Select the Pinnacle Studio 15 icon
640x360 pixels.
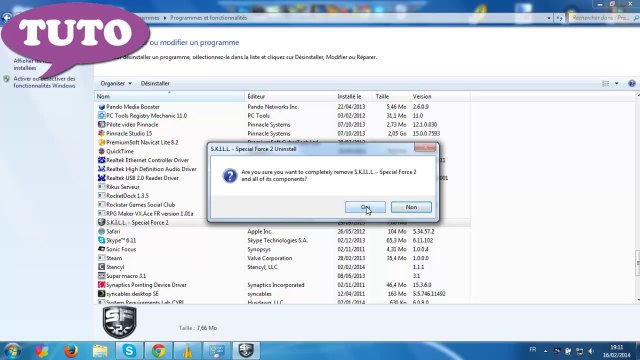(x=102, y=133)
